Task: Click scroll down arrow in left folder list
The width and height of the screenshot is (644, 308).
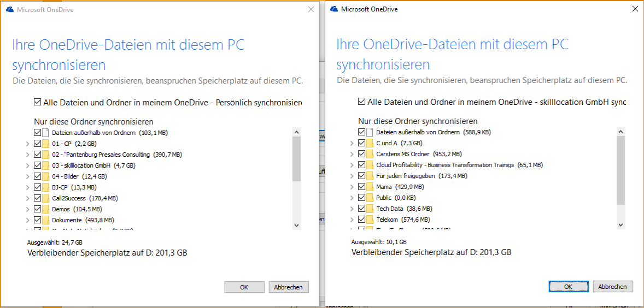Action: pyautogui.click(x=296, y=225)
